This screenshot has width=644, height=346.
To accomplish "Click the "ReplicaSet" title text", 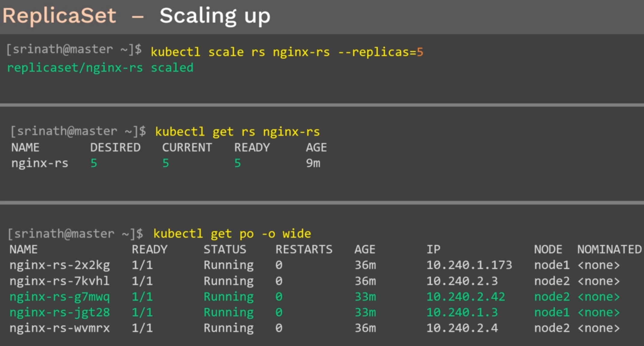I will [59, 16].
